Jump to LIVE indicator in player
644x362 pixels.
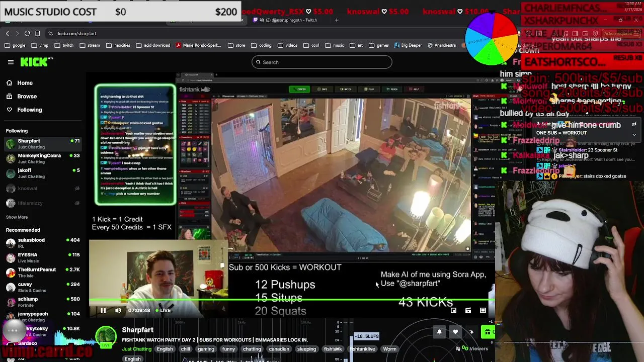(x=163, y=310)
